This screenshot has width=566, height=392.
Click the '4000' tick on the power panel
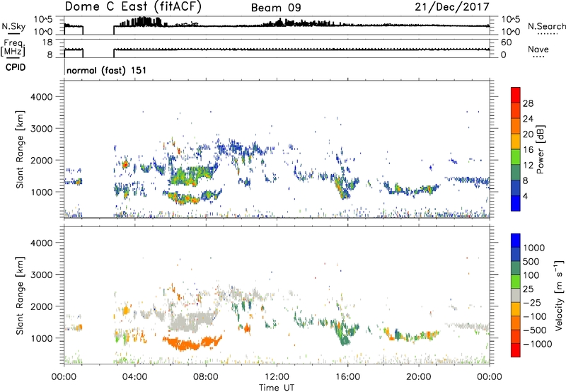(41, 97)
